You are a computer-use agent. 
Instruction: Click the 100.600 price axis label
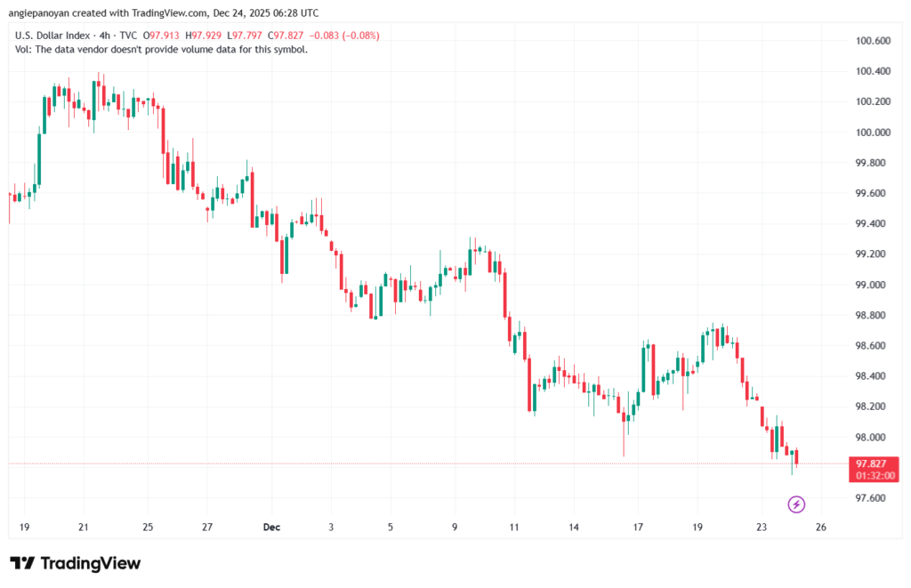[x=873, y=41]
